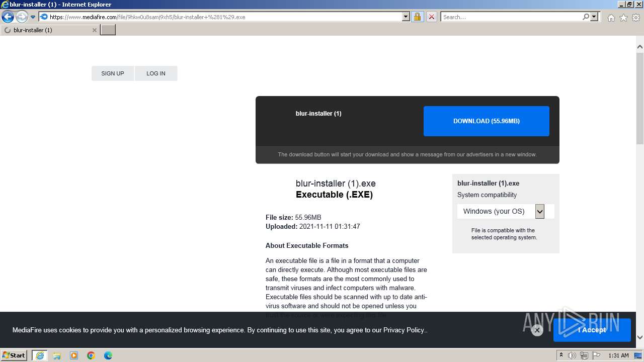Open the recent pages dropdown arrow

pyautogui.click(x=33, y=17)
